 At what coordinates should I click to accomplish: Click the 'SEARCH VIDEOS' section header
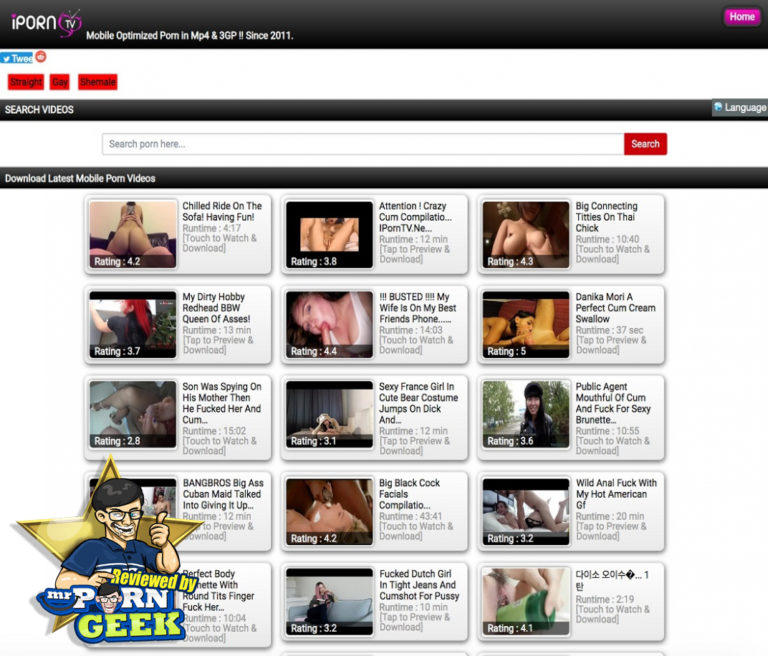pyautogui.click(x=40, y=110)
